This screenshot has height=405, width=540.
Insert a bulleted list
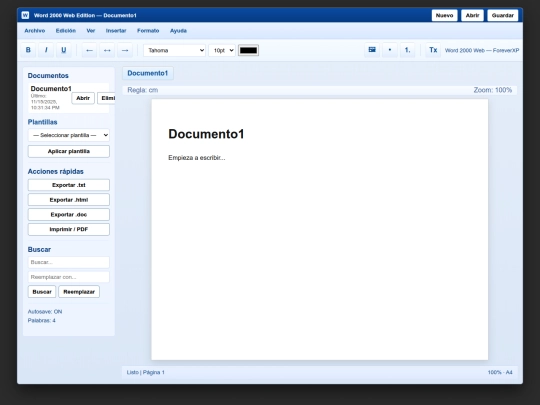pyautogui.click(x=390, y=50)
